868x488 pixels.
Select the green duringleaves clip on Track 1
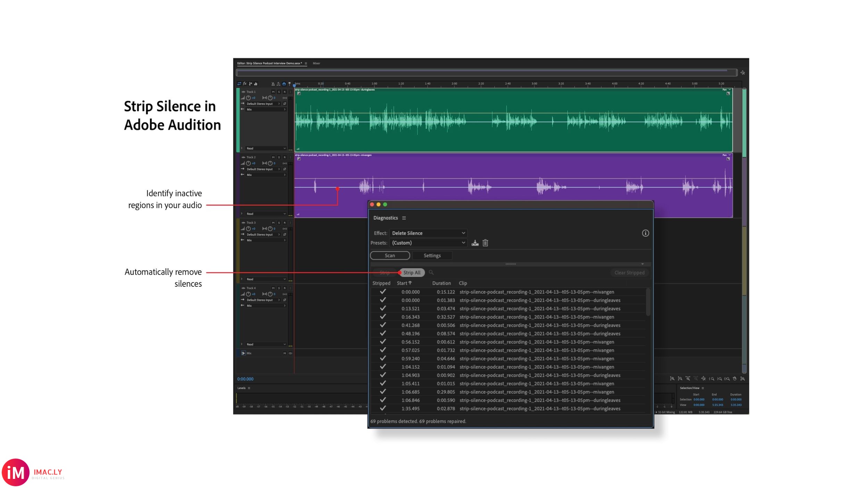coord(514,120)
